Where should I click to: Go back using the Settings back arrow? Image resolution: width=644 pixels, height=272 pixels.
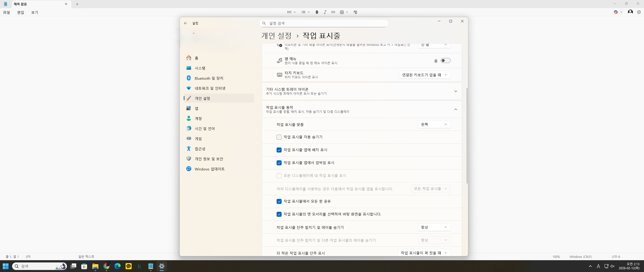(185, 23)
